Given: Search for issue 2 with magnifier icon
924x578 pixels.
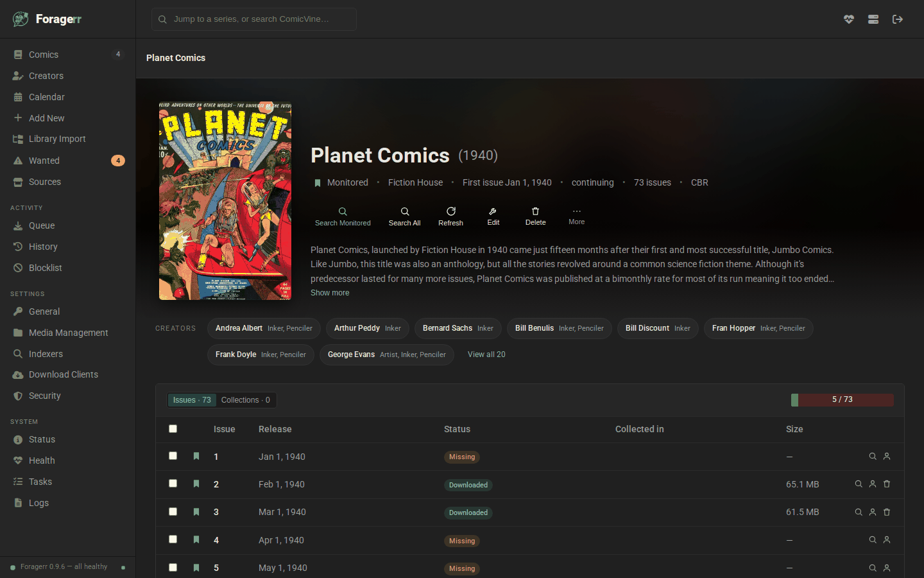Looking at the screenshot, I should 859,484.
